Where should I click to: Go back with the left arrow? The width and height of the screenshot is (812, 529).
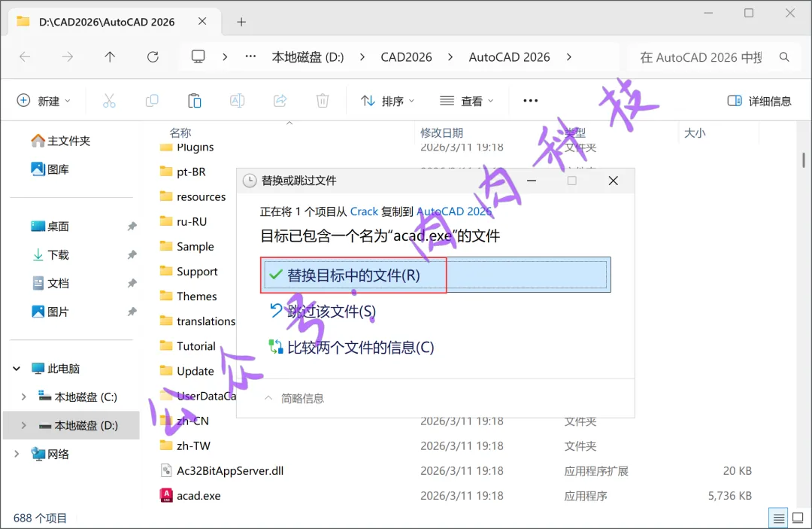[25, 57]
